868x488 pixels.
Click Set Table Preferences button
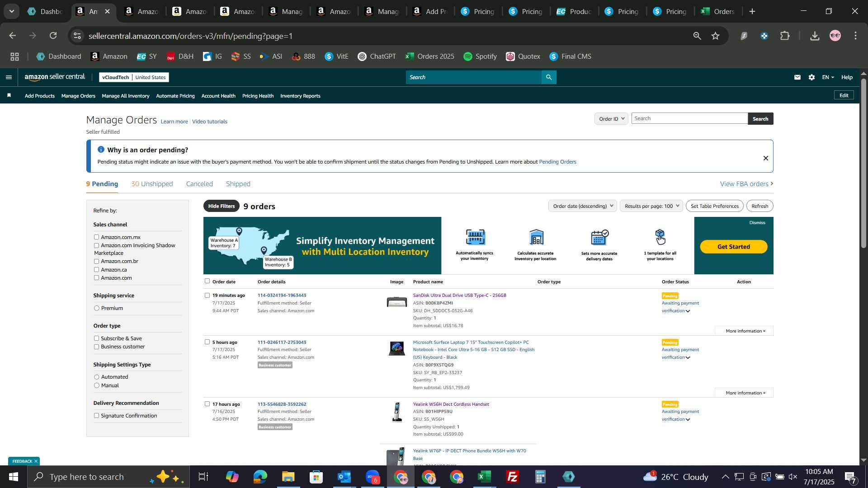coord(715,206)
